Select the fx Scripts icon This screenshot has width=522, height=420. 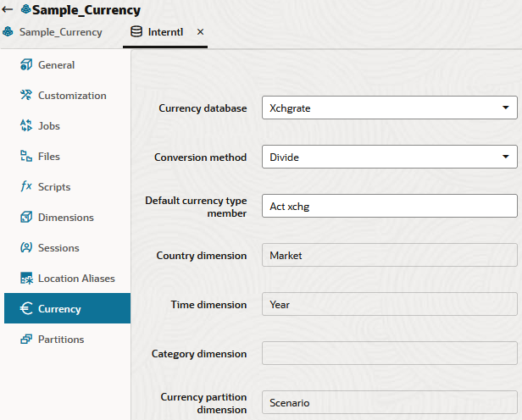(26, 186)
